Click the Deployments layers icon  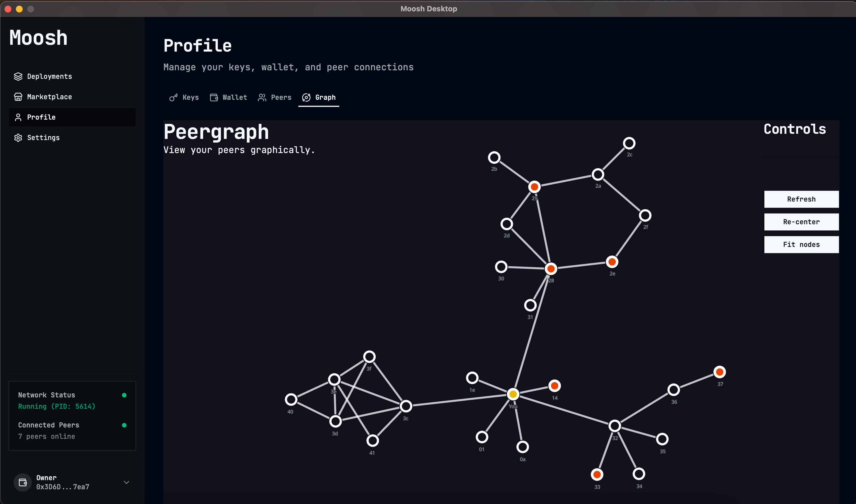[18, 77]
